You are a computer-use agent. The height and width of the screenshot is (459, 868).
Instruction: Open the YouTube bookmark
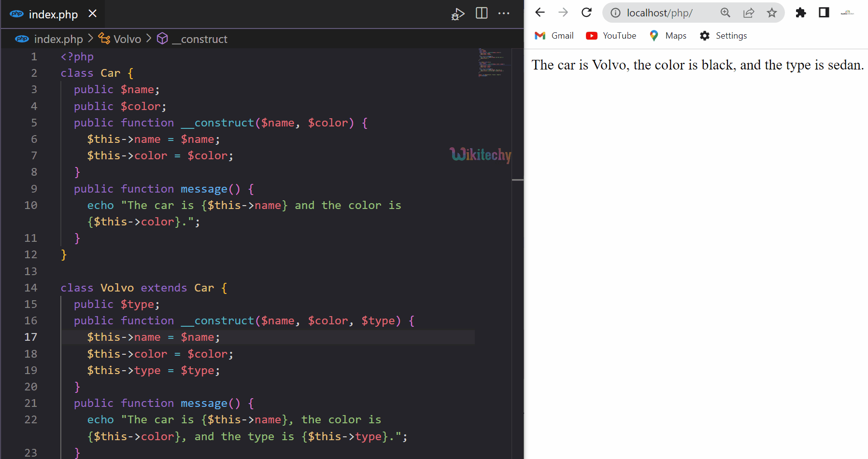tap(611, 36)
